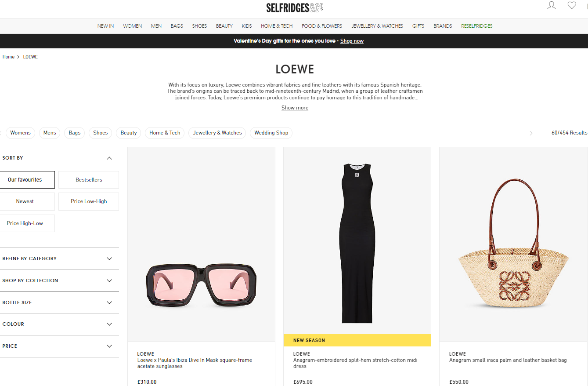Image resolution: width=588 pixels, height=386 pixels.
Task: Sort products by Newest
Action: [25, 201]
